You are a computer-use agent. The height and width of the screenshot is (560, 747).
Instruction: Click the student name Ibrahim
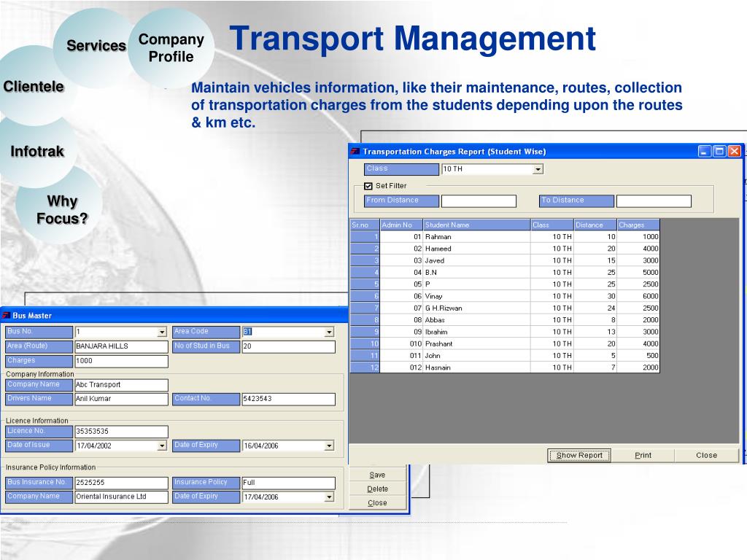(x=436, y=332)
